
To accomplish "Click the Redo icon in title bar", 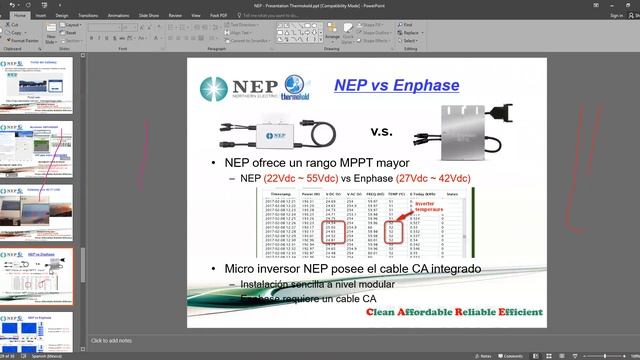I will [x=28, y=5].
